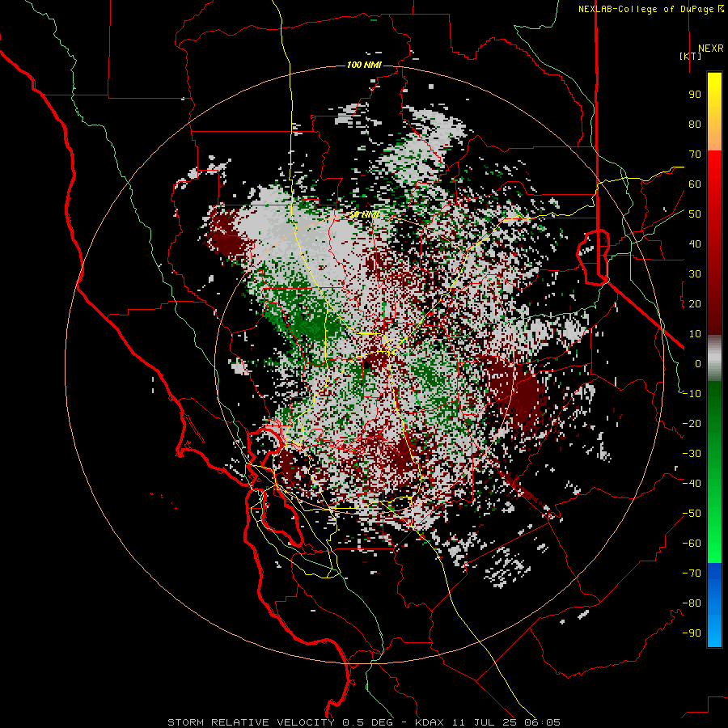
Task: Click the -70 knot scale label
Action: tap(692, 573)
